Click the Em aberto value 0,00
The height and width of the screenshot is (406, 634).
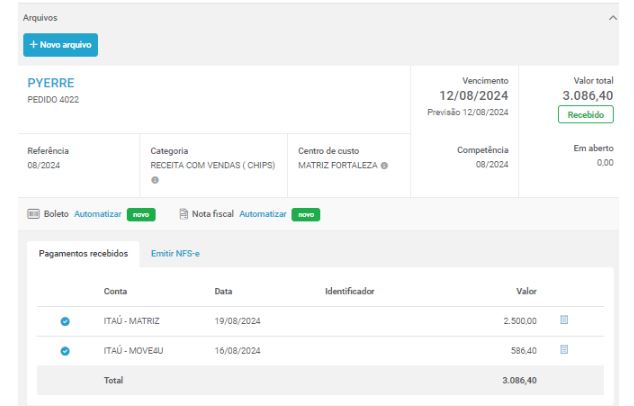pyautogui.click(x=605, y=163)
